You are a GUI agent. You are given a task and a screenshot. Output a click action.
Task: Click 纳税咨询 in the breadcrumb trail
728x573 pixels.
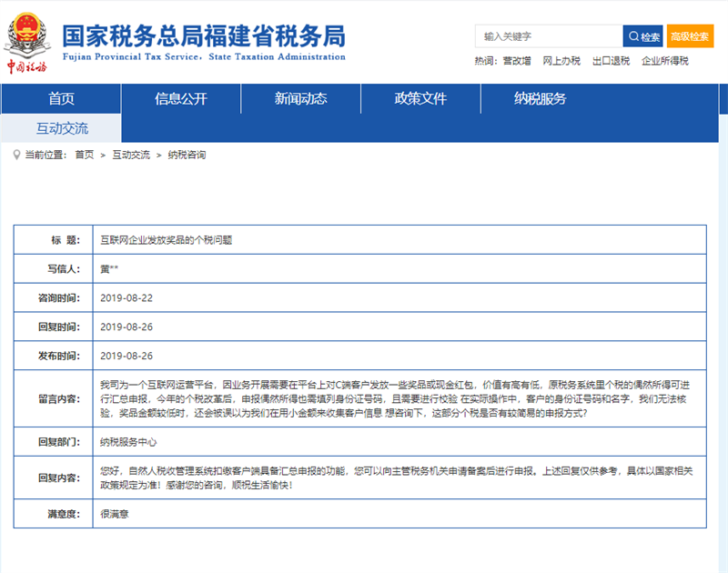[187, 155]
